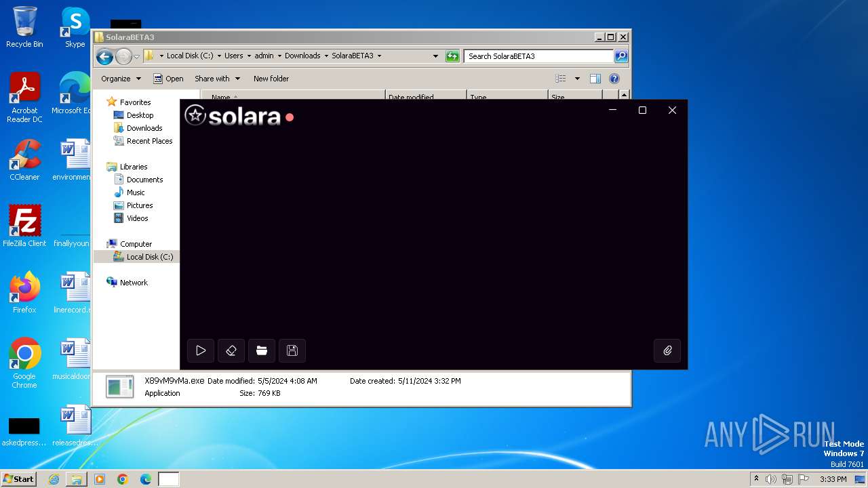This screenshot has width=868, height=488.
Task: Open the change view options dropdown arrow
Action: pos(577,79)
